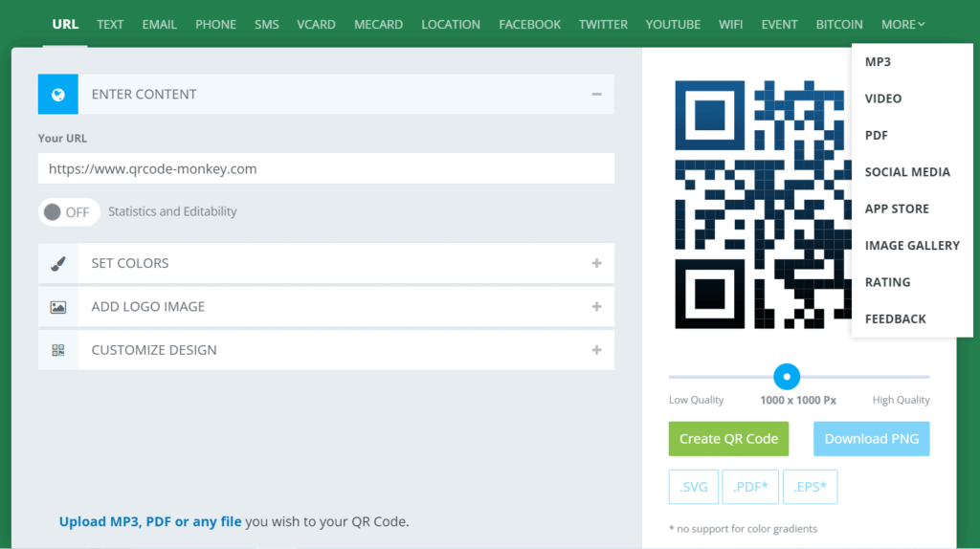Click the Your URL input field
Screen dimensions: 980x549
326,168
